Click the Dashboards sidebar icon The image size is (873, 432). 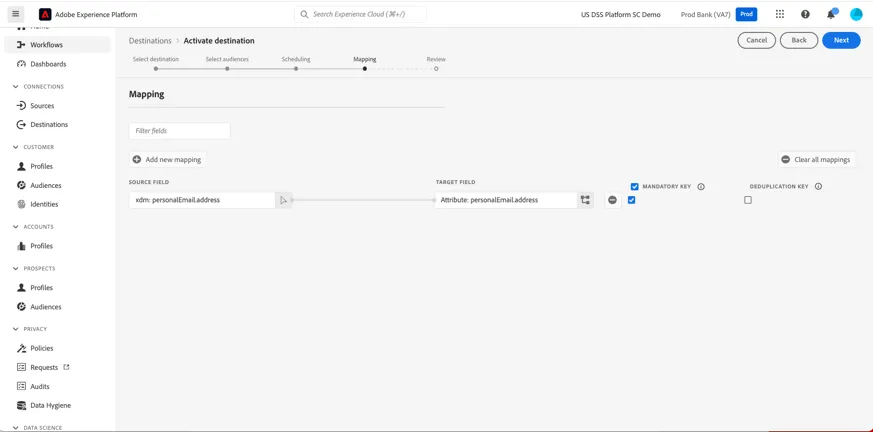(x=21, y=64)
